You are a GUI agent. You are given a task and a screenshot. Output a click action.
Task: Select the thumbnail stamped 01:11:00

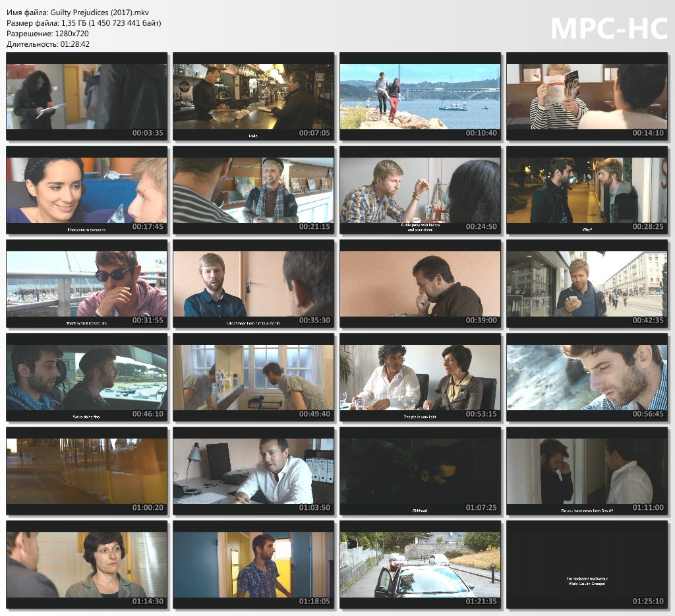pyautogui.click(x=587, y=472)
